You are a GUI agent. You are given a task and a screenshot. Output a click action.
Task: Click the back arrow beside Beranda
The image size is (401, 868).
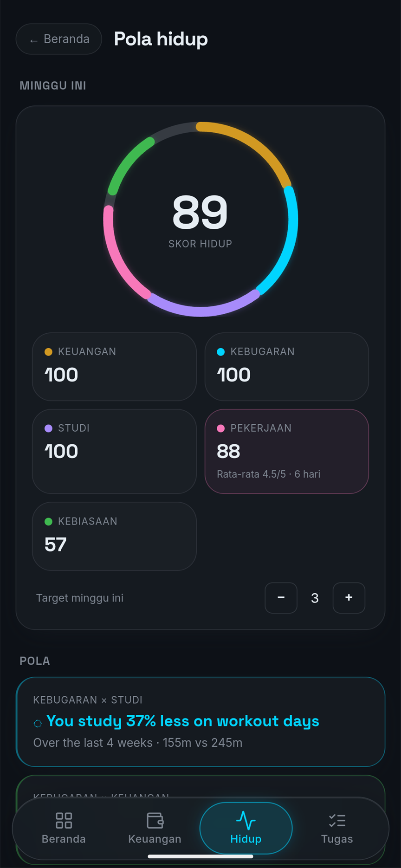(x=33, y=40)
